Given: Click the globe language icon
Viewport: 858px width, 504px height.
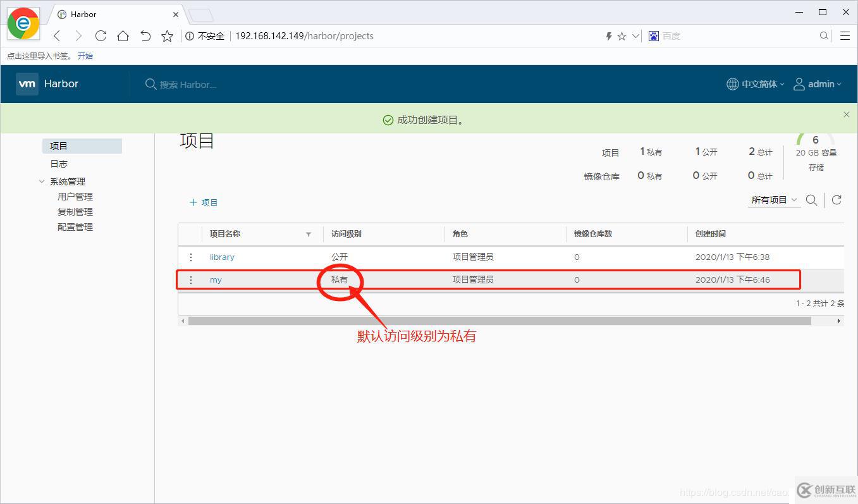Looking at the screenshot, I should pos(732,83).
